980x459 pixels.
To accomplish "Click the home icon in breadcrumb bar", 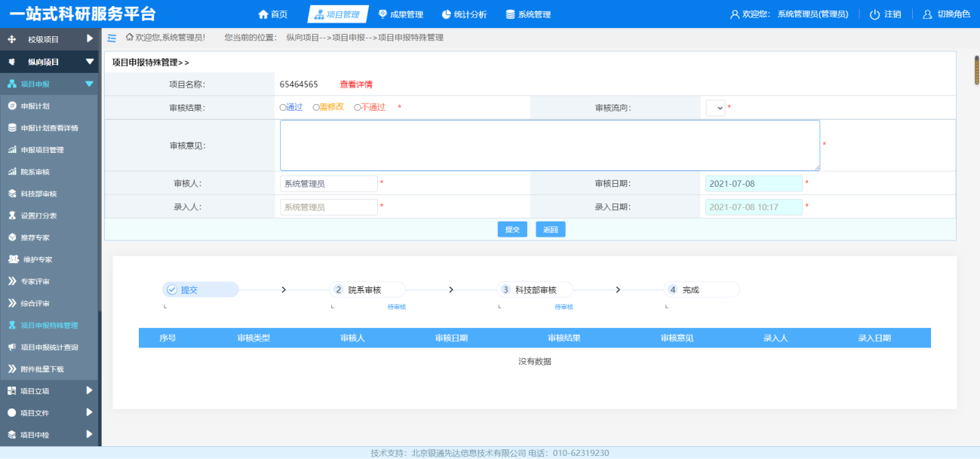I will (130, 37).
